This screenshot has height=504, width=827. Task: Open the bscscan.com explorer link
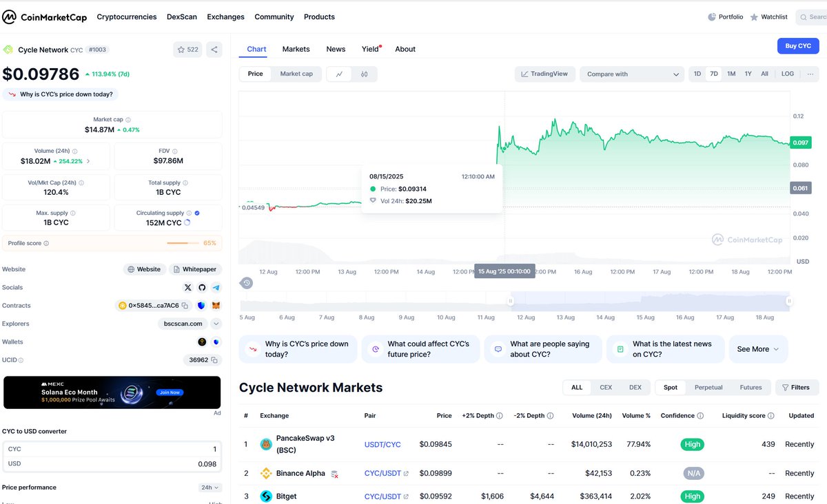(183, 324)
